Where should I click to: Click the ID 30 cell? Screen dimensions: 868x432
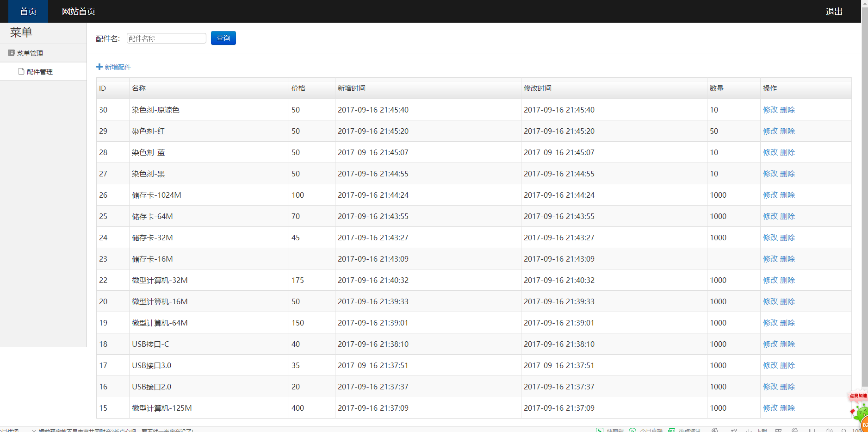(113, 110)
